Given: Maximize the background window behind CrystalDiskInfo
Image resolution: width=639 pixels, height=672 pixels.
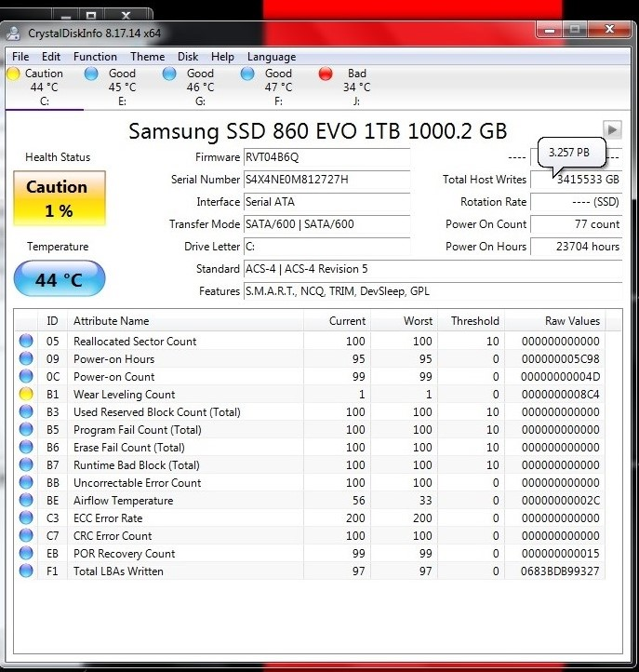Looking at the screenshot, I should [x=91, y=15].
